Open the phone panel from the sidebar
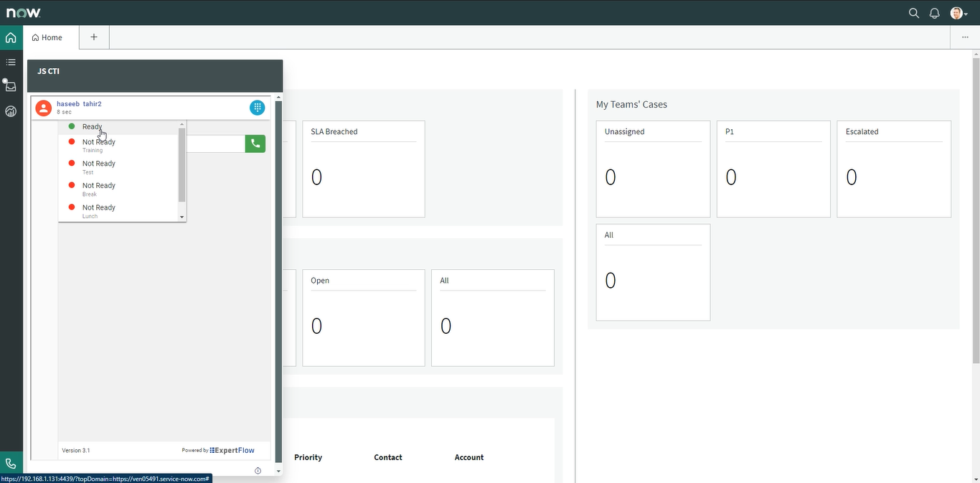Viewport: 980px width, 483px height. click(11, 464)
